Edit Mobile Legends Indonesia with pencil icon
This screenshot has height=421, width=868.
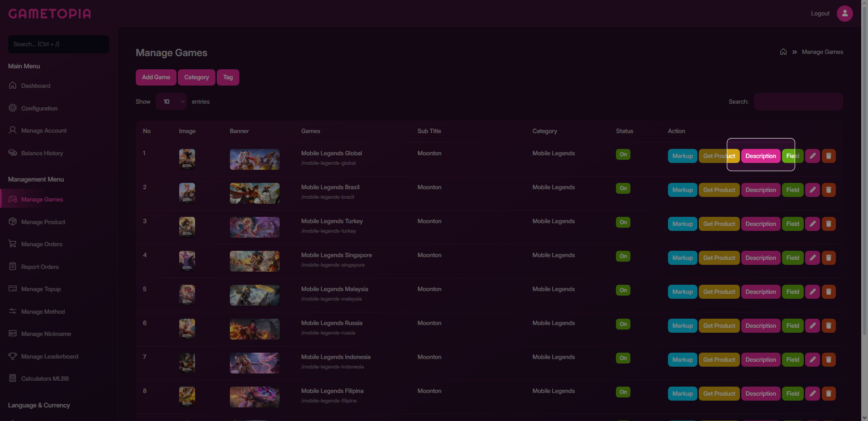tap(812, 359)
